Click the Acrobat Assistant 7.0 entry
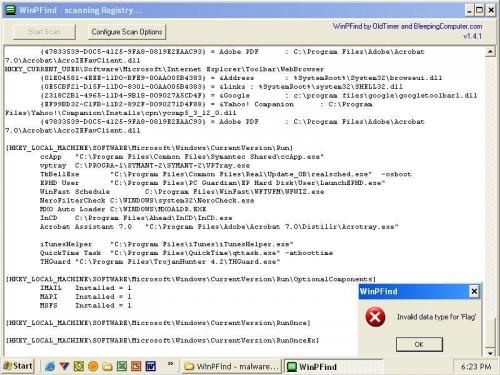The width and height of the screenshot is (500, 375). pos(219,227)
